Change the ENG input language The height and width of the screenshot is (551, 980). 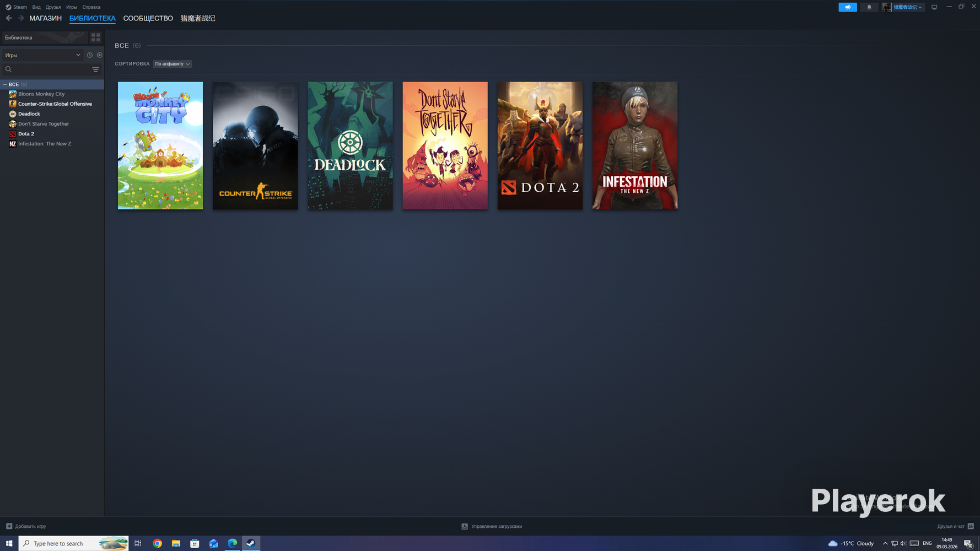pyautogui.click(x=927, y=543)
